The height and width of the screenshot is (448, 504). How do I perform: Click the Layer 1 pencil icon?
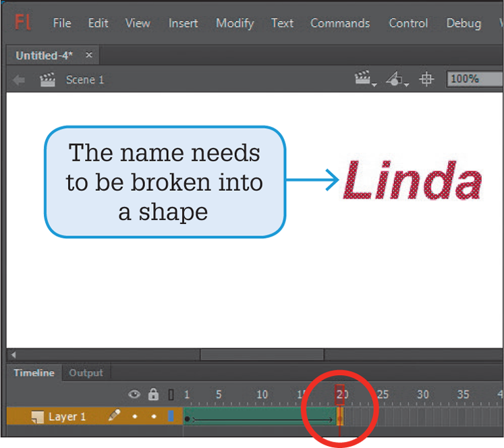coord(114,415)
